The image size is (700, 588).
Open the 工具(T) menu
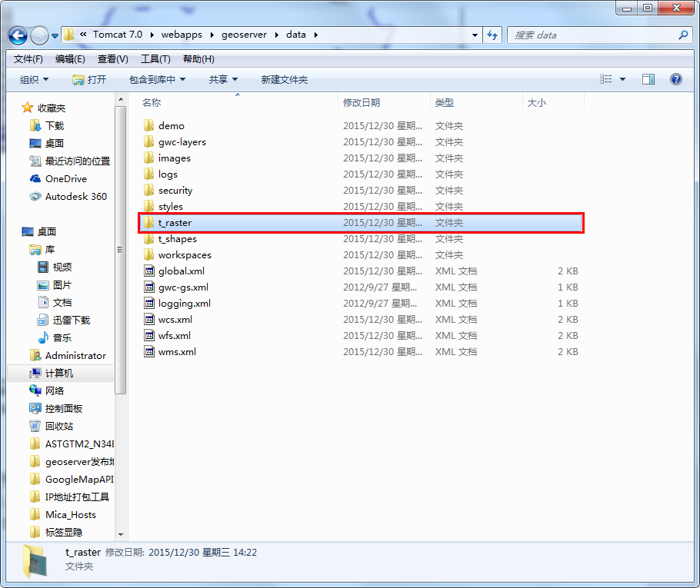click(155, 59)
